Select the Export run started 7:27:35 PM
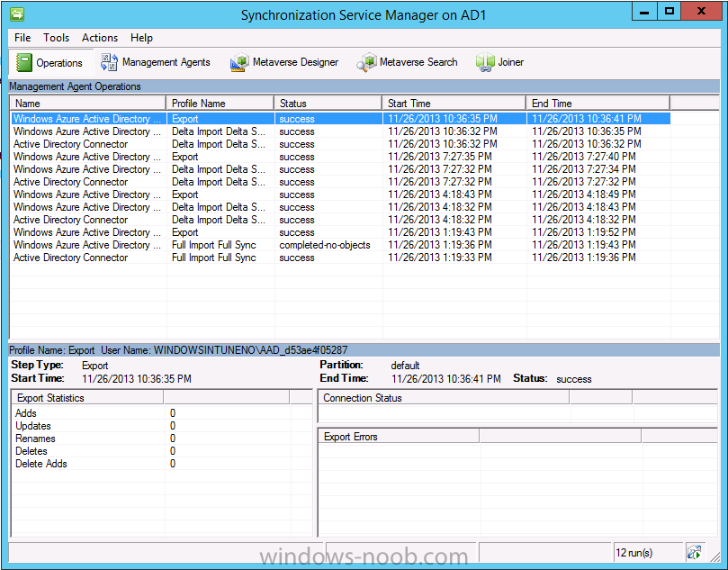Viewport: 728px width, 570px height. (341, 157)
